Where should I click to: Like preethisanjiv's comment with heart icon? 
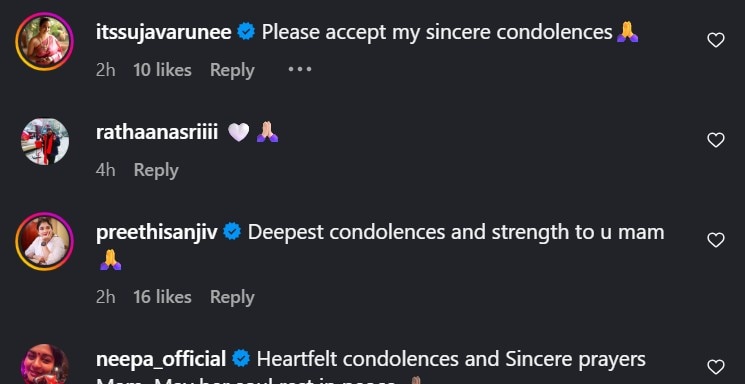[x=716, y=240]
